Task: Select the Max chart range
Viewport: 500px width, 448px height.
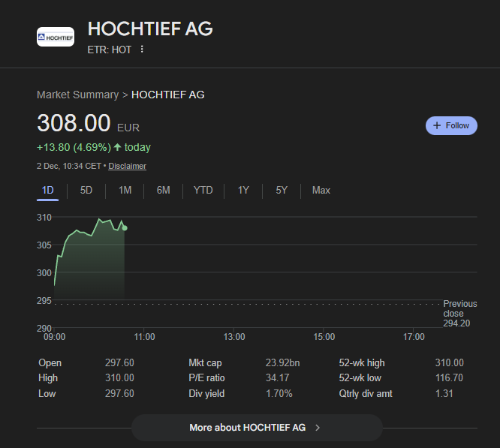Action: 321,190
